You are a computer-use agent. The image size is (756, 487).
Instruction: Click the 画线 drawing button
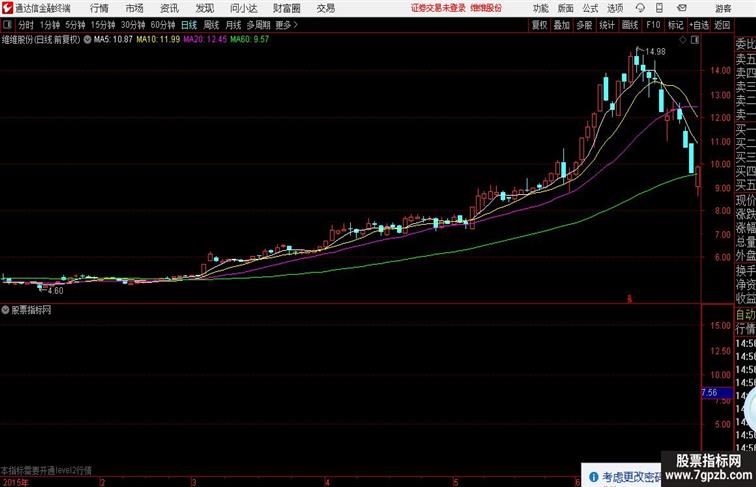tap(630, 25)
